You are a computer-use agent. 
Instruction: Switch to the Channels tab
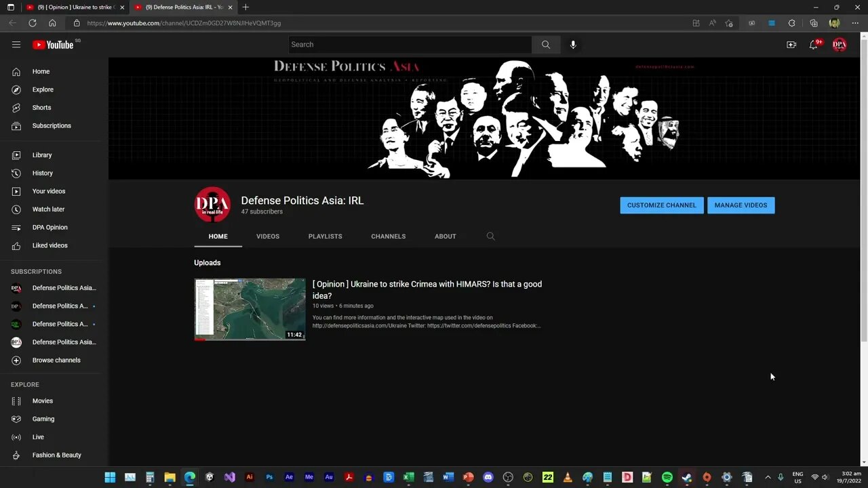[388, 237]
